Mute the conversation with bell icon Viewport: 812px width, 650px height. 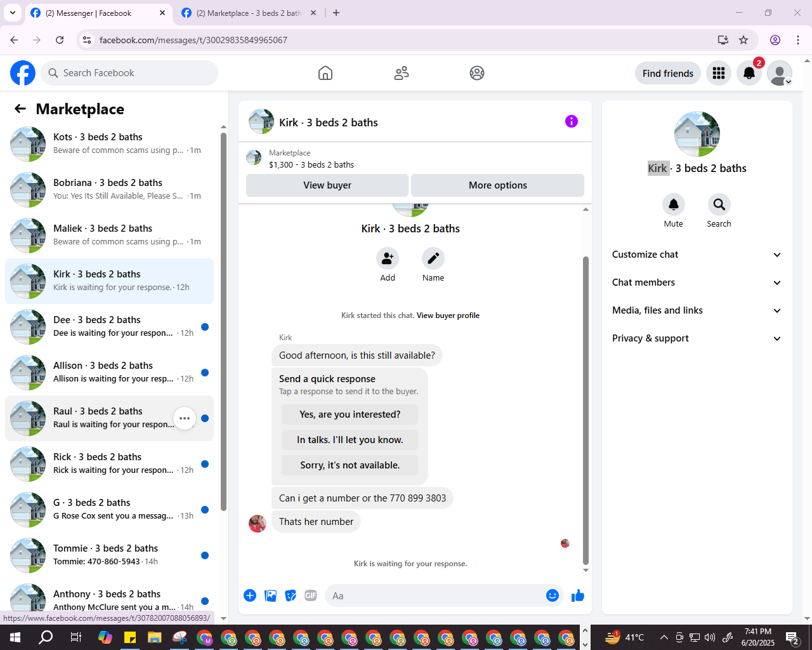(674, 204)
